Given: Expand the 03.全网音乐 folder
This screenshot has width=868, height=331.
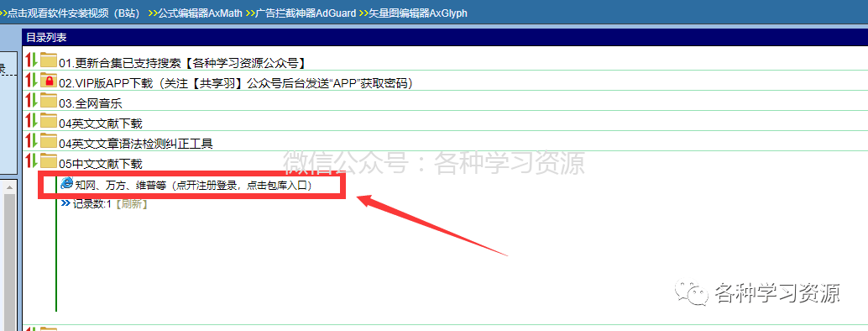Looking at the screenshot, I should (x=90, y=103).
